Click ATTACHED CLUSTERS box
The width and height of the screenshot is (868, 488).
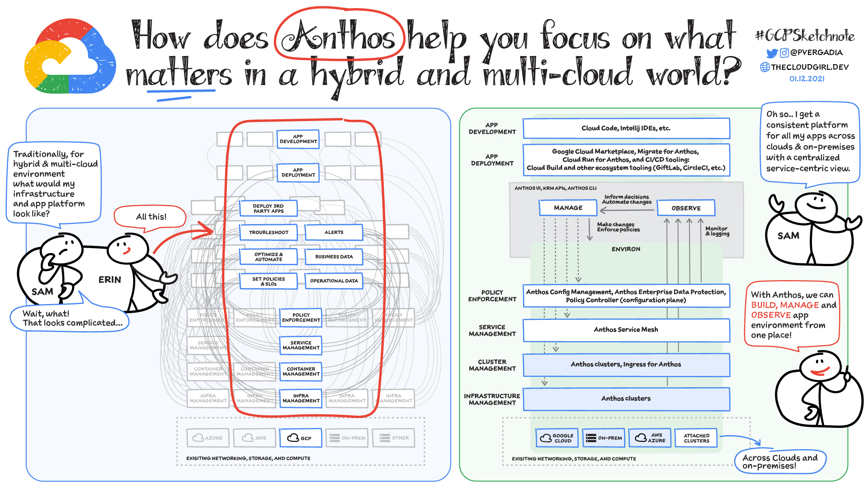pyautogui.click(x=696, y=438)
